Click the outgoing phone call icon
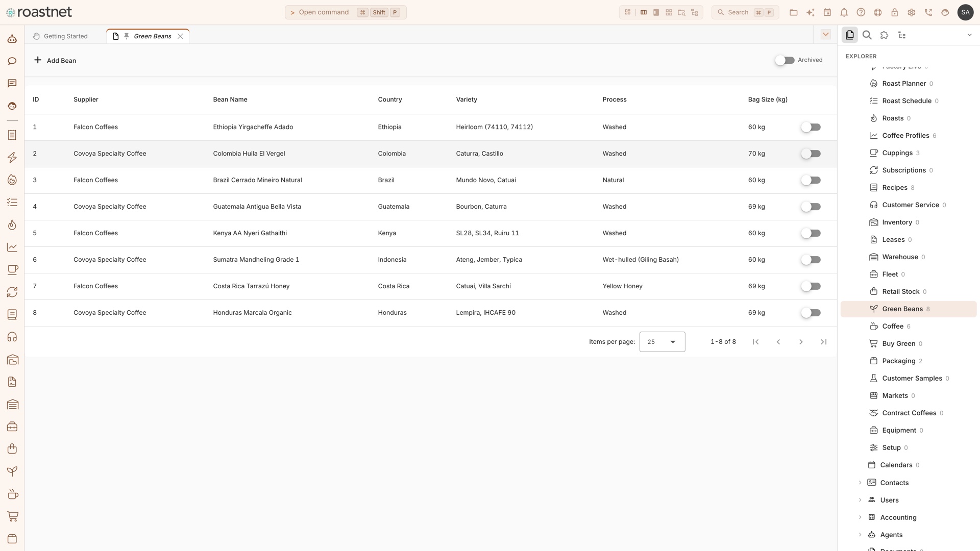The height and width of the screenshot is (551, 980). [x=928, y=12]
